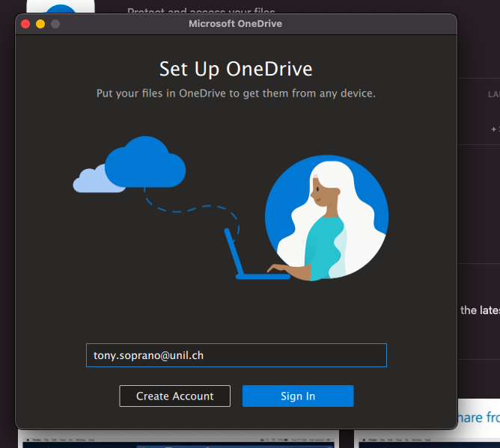Click the Microsoft OneDrive title bar text
The height and width of the screenshot is (448, 500).
[236, 24]
